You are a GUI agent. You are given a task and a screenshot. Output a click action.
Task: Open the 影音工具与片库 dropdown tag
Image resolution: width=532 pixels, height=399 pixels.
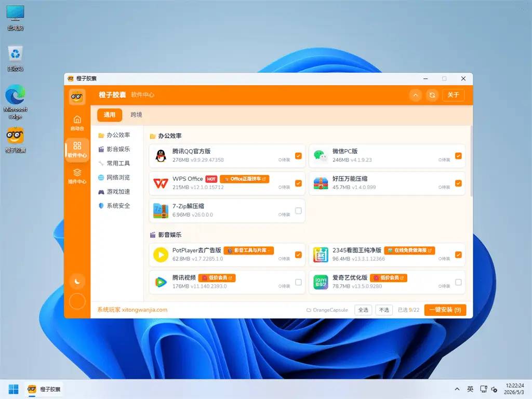click(249, 250)
